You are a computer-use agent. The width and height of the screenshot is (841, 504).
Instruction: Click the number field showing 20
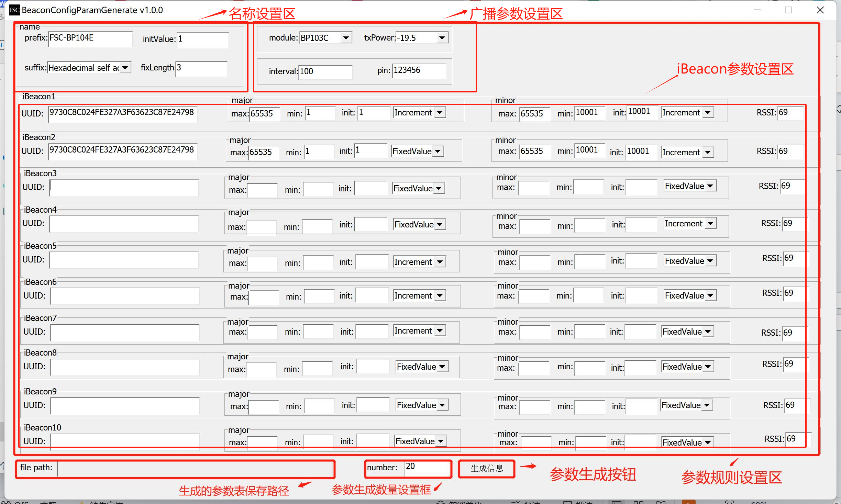point(427,468)
